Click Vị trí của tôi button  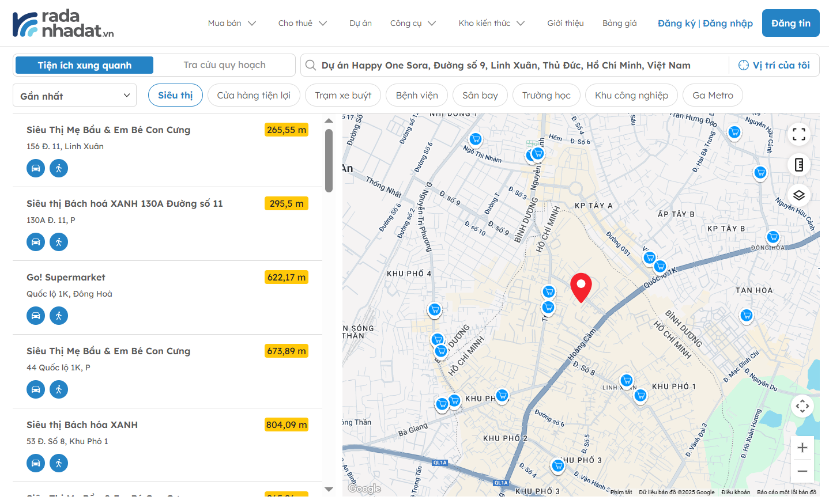774,65
